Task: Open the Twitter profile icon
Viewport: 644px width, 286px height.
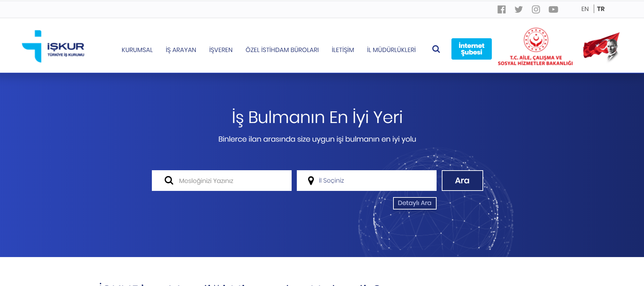Action: point(518,9)
